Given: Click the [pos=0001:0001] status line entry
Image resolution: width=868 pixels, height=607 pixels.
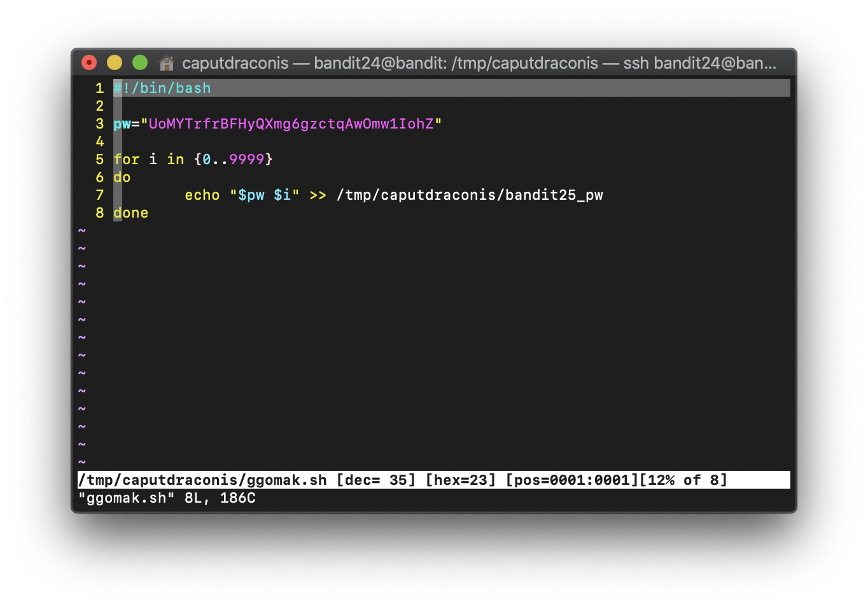Looking at the screenshot, I should 572,480.
